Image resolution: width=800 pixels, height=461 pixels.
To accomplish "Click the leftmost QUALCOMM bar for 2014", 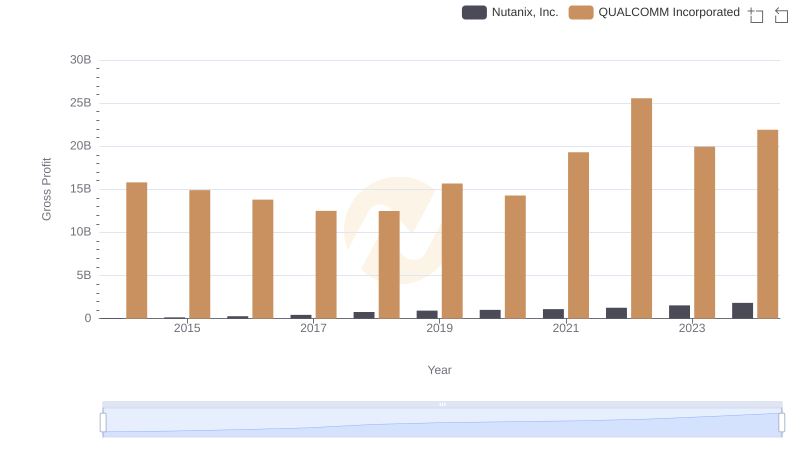I will 137,250.
